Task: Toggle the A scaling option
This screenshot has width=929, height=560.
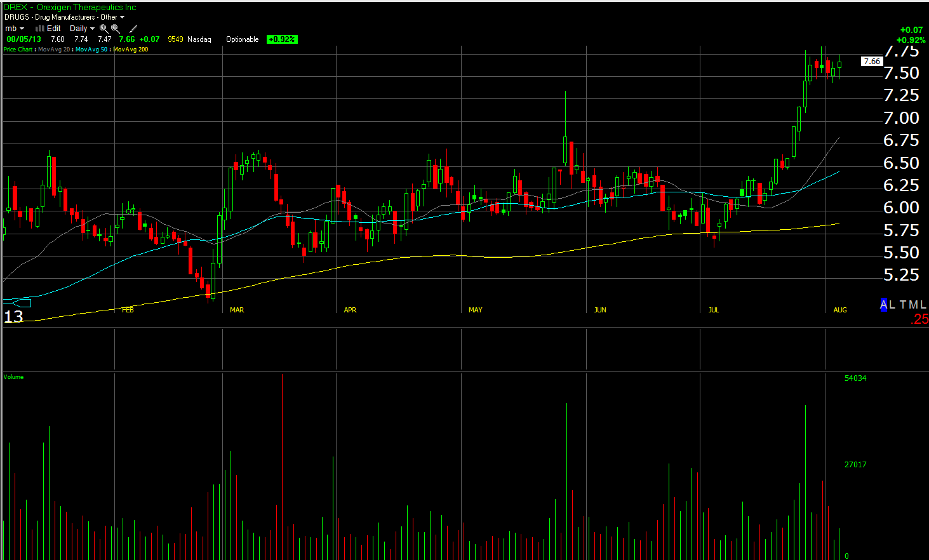Action: click(883, 305)
